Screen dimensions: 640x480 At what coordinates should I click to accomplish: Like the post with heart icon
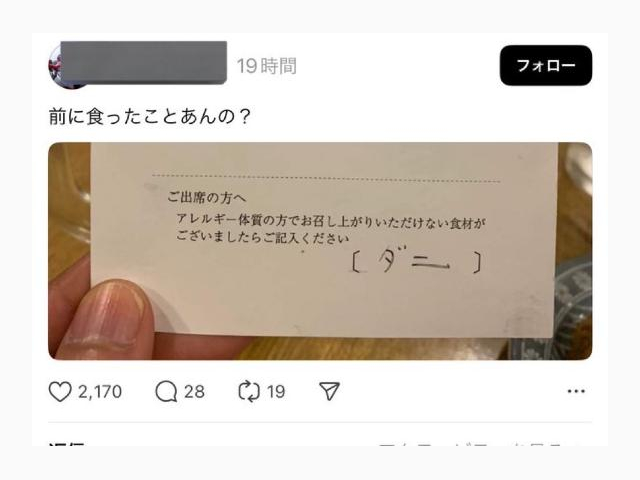click(x=60, y=391)
